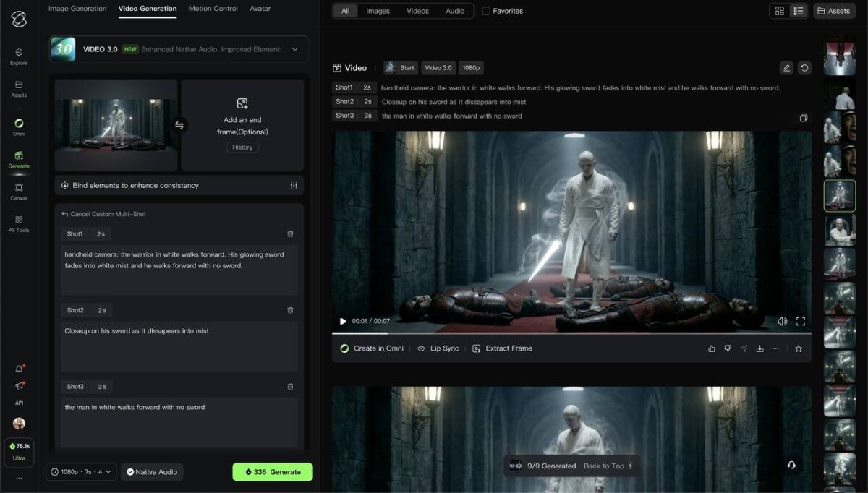The height and width of the screenshot is (493, 868).
Task: Star this video as a favorite
Action: 799,348
